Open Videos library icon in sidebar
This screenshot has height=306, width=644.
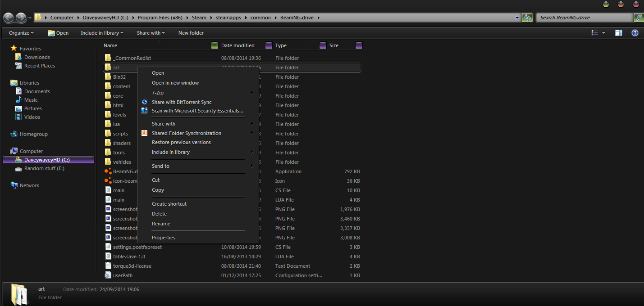pyautogui.click(x=18, y=117)
